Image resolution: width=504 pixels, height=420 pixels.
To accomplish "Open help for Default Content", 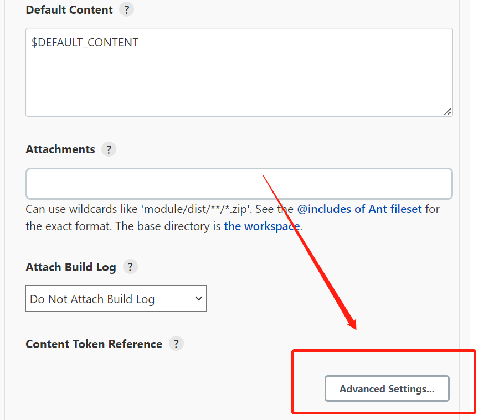I will pyautogui.click(x=127, y=10).
